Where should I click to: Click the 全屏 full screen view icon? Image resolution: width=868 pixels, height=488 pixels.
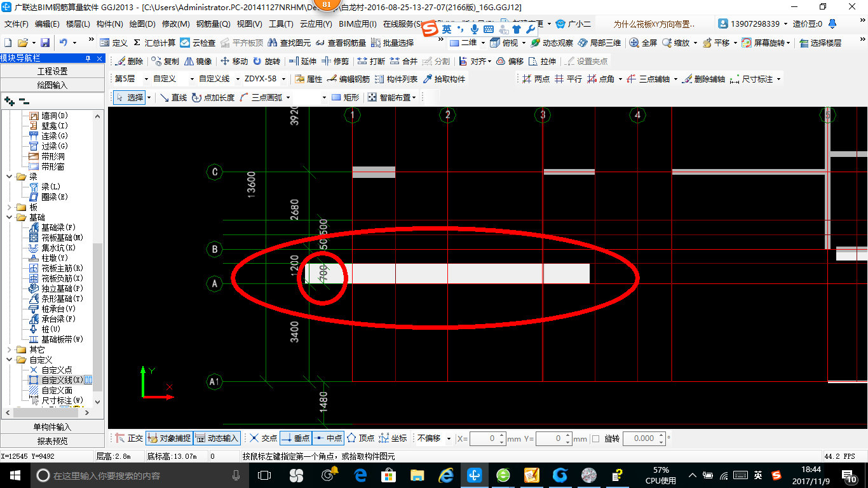tap(643, 43)
